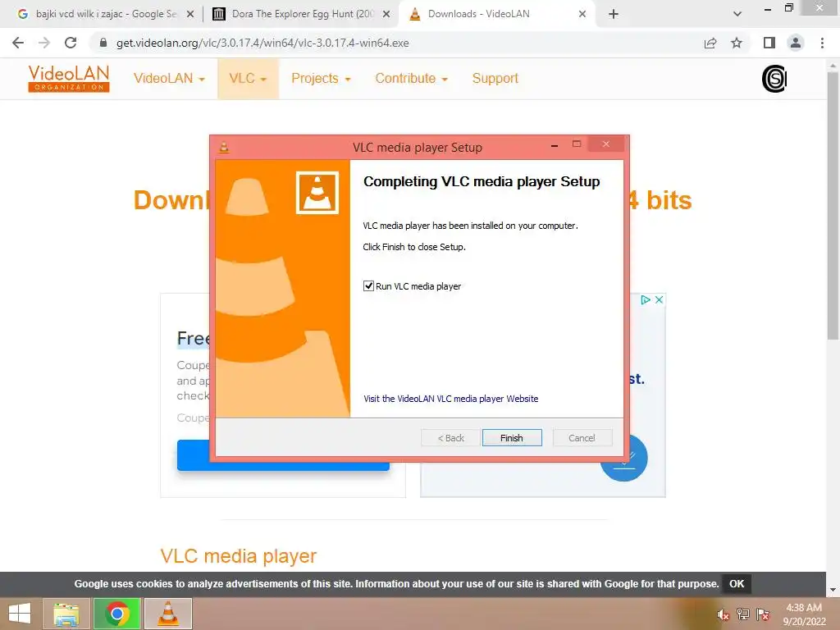Click the VLC cone icon in Setup title bar
The height and width of the screenshot is (630, 840).
(x=224, y=148)
